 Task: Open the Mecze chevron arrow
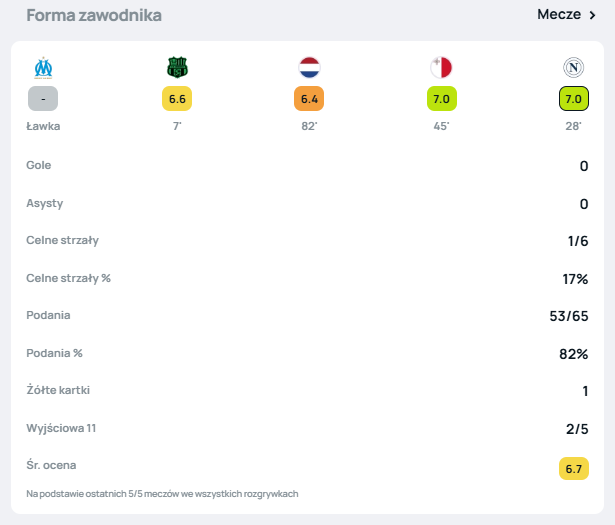(593, 15)
